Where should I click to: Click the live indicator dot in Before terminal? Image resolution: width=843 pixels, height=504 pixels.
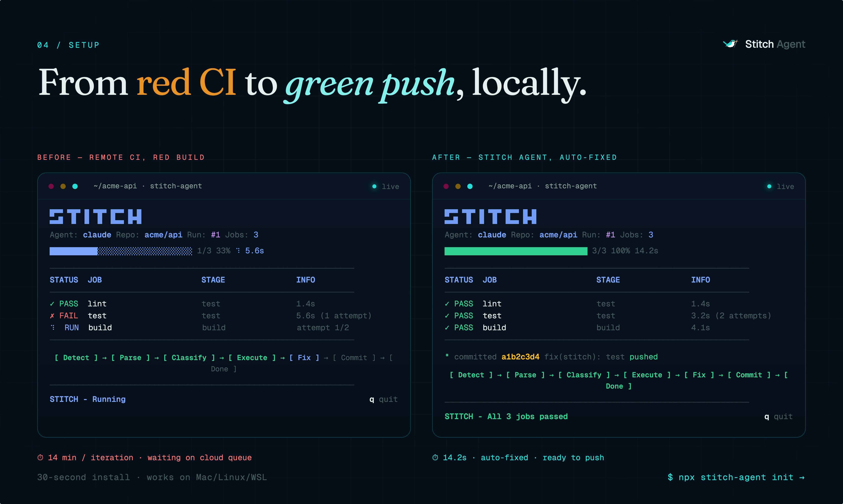pos(374,187)
